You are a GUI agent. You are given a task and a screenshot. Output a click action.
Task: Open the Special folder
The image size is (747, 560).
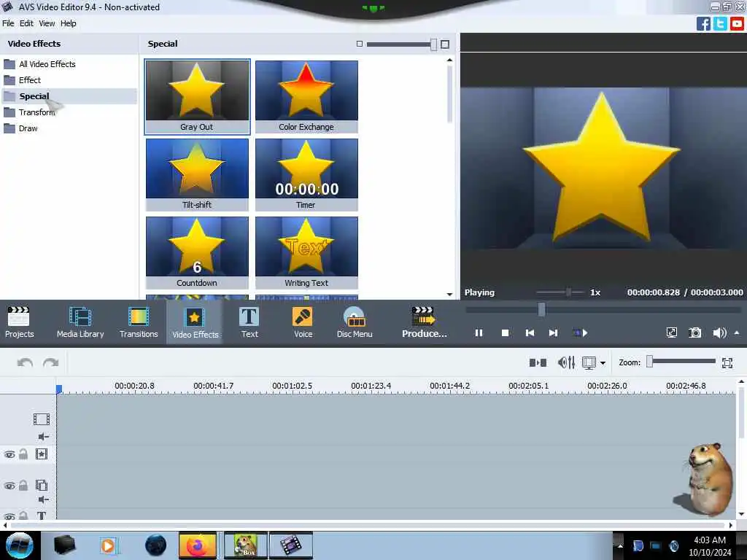[34, 96]
